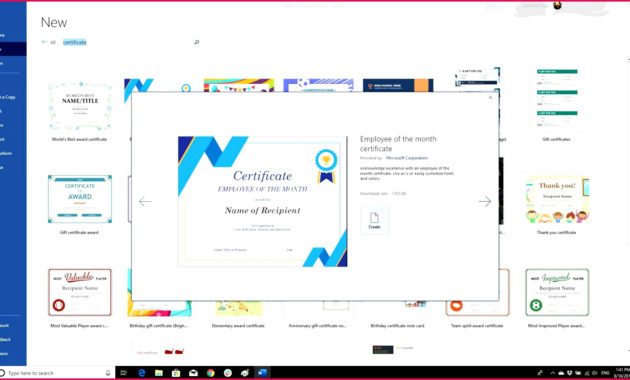Open Microsoft Store from the taskbar
630x380 pixels.
pos(176,373)
